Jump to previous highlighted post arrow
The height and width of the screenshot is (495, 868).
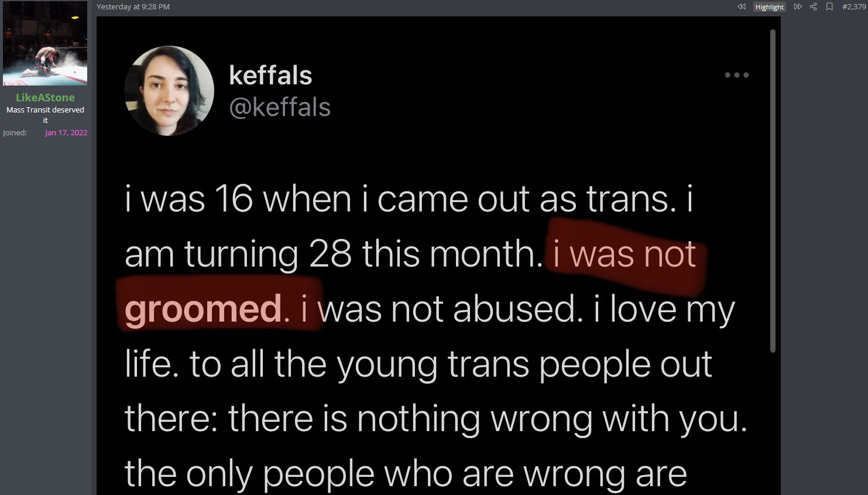click(x=742, y=7)
